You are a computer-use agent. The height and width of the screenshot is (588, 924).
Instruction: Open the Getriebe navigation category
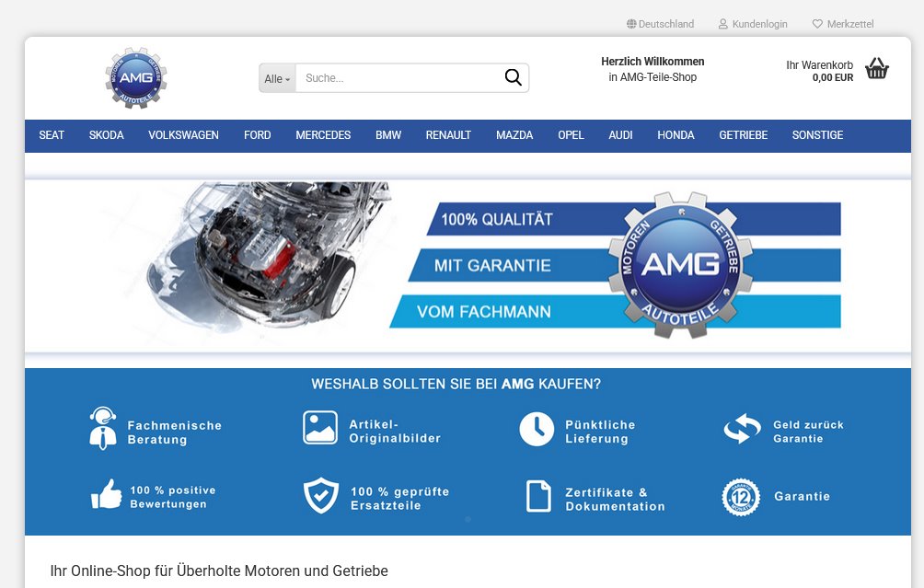pos(743,135)
